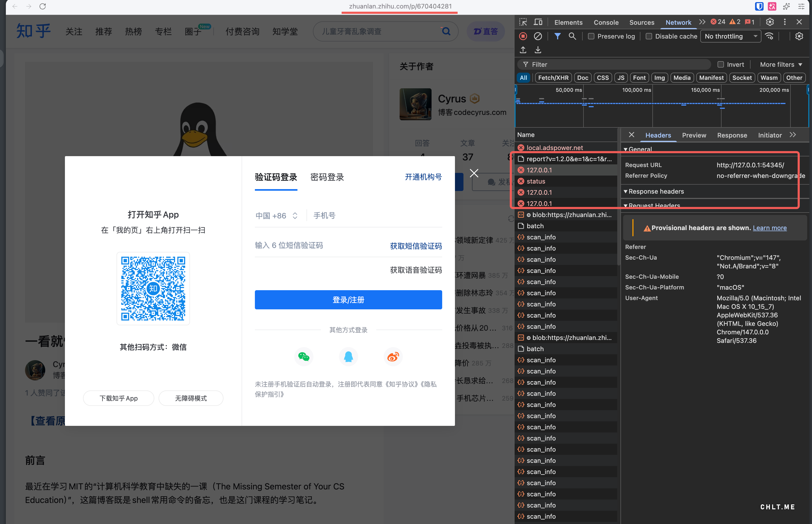Image resolution: width=812 pixels, height=524 pixels.
Task: Open the translate extension icon
Action: click(x=772, y=6)
